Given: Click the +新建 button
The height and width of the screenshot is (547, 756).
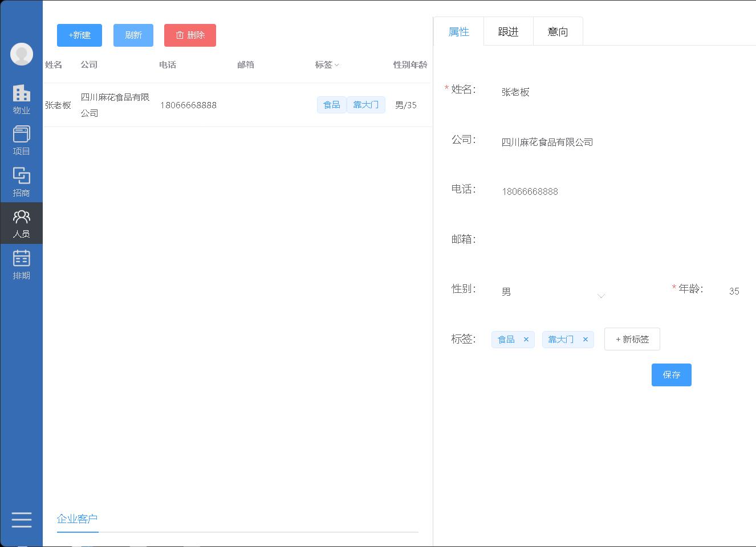Looking at the screenshot, I should point(79,35).
